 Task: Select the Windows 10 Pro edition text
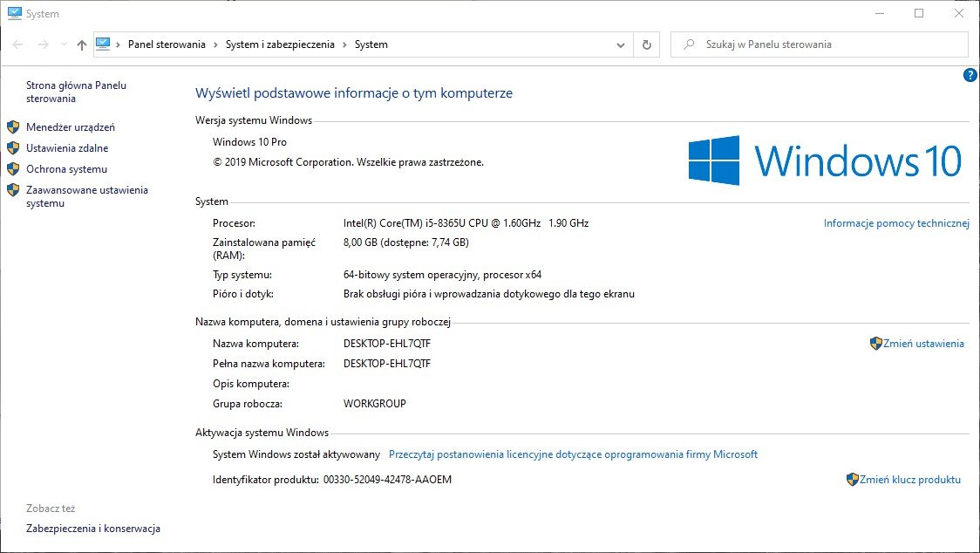point(249,142)
